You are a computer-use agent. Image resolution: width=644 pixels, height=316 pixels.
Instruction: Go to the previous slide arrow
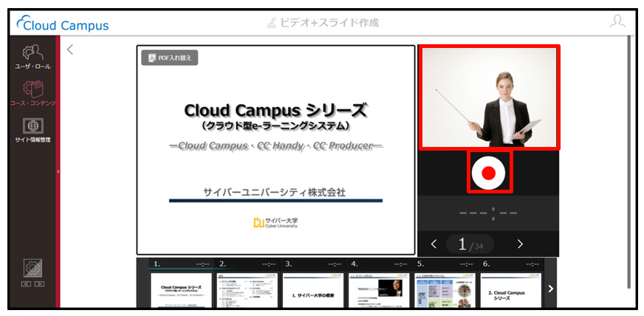[434, 244]
